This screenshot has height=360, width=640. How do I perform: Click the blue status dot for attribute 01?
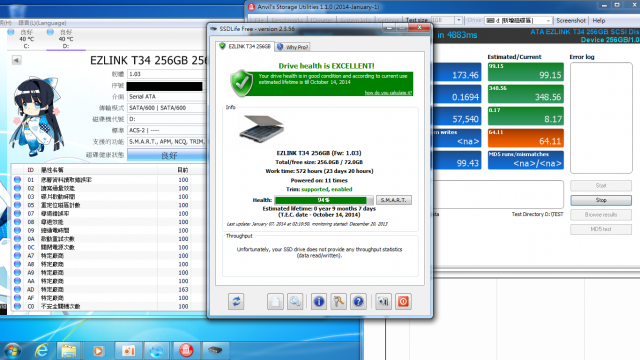[x=18, y=180]
